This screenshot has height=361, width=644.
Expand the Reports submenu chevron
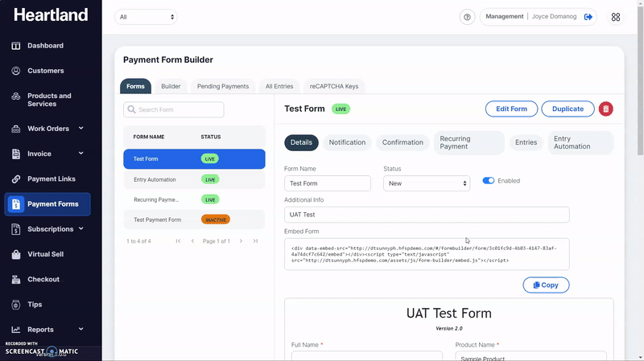click(81, 329)
